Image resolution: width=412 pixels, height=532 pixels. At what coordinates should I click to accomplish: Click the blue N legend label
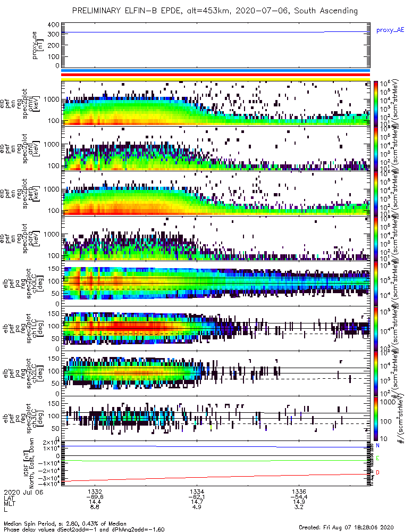point(378,445)
